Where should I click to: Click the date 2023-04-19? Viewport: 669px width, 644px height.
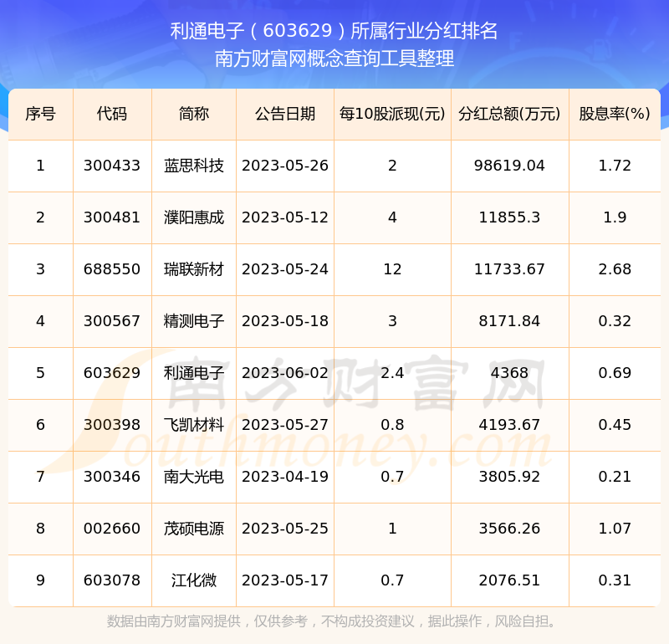(x=285, y=477)
